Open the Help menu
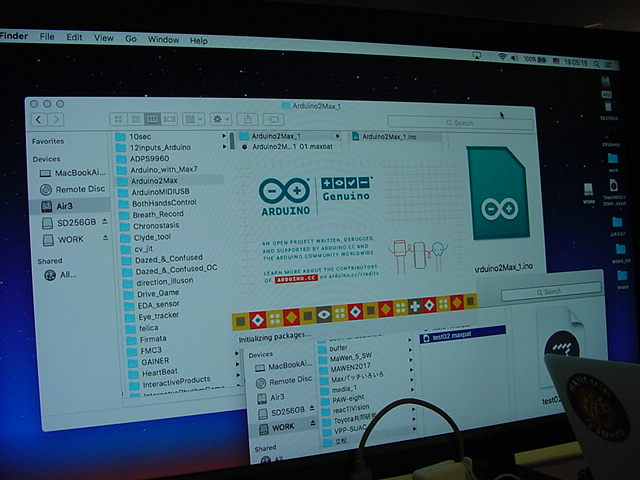Viewport: 640px width, 480px height. click(198, 41)
